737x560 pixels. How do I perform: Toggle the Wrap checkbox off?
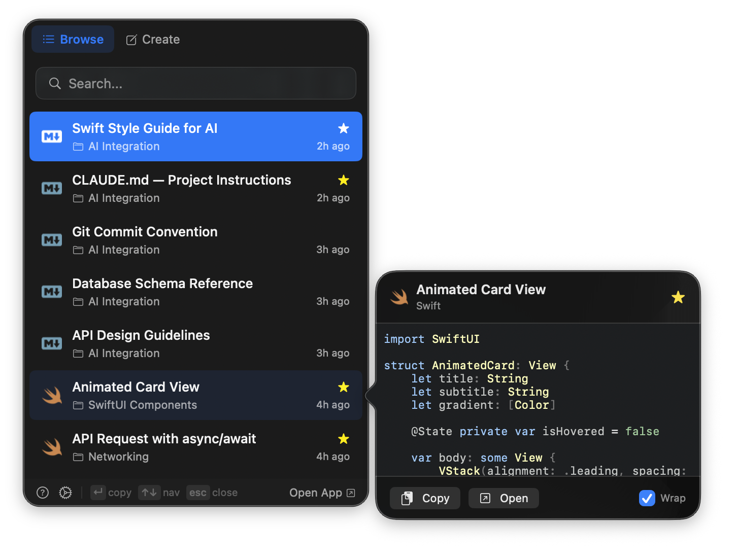(x=647, y=498)
